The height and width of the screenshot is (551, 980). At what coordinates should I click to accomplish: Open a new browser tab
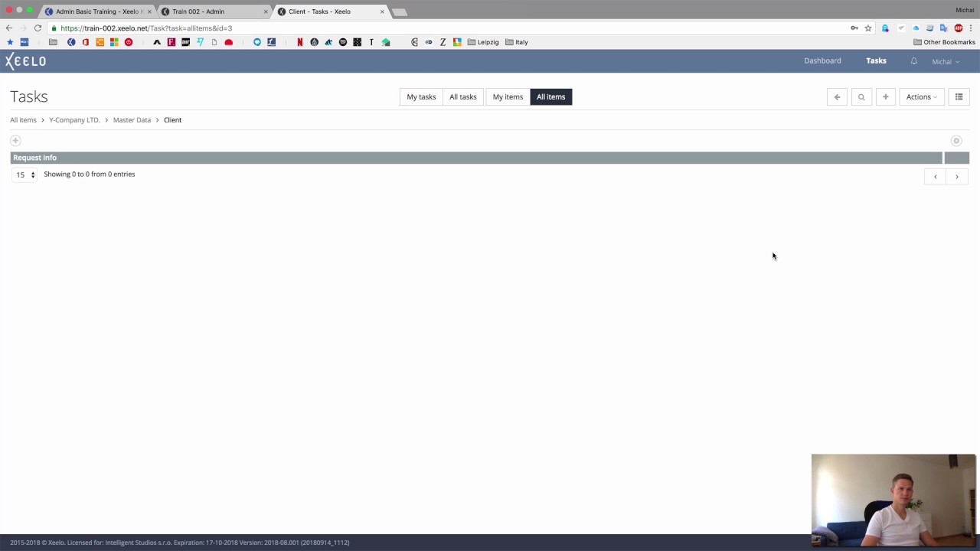point(400,11)
